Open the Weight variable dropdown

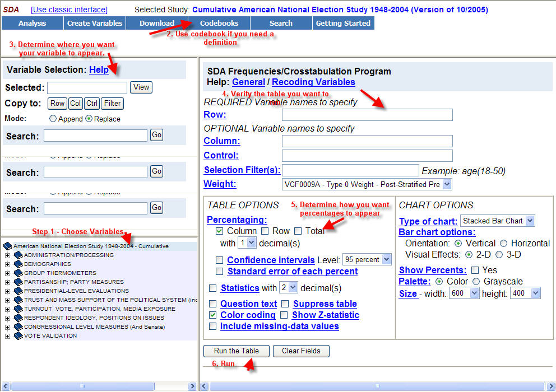367,184
